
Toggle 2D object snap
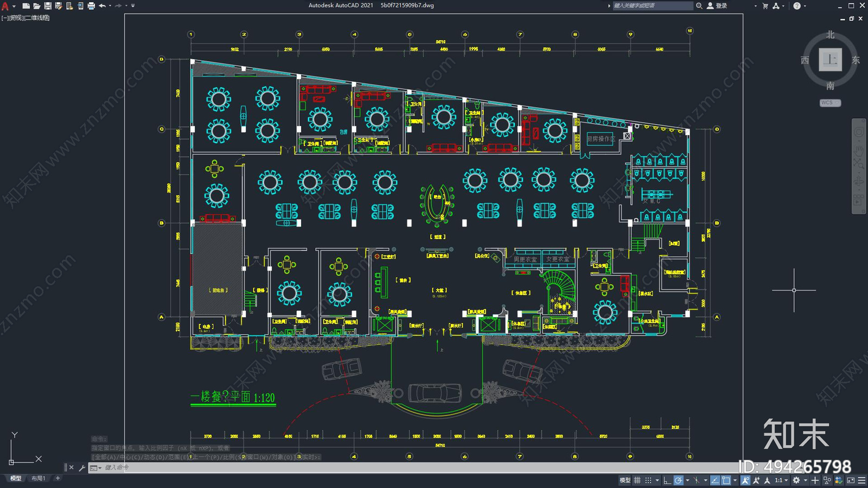click(x=726, y=480)
